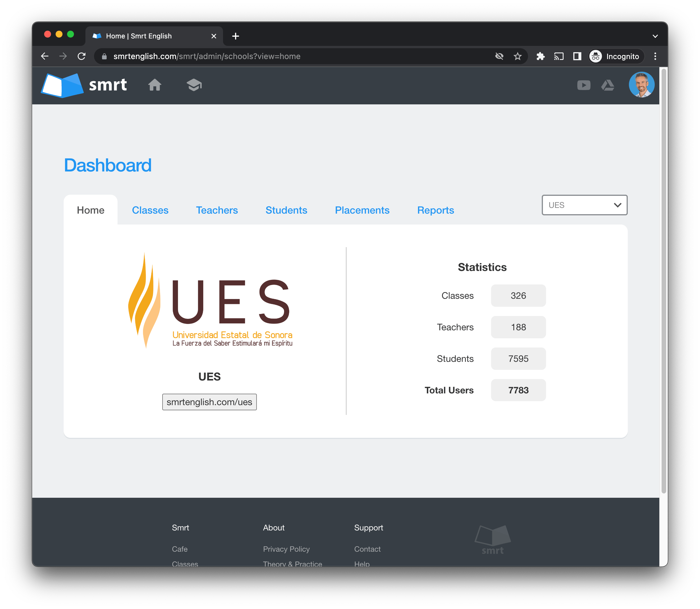Expand the UES school dropdown

(x=584, y=205)
